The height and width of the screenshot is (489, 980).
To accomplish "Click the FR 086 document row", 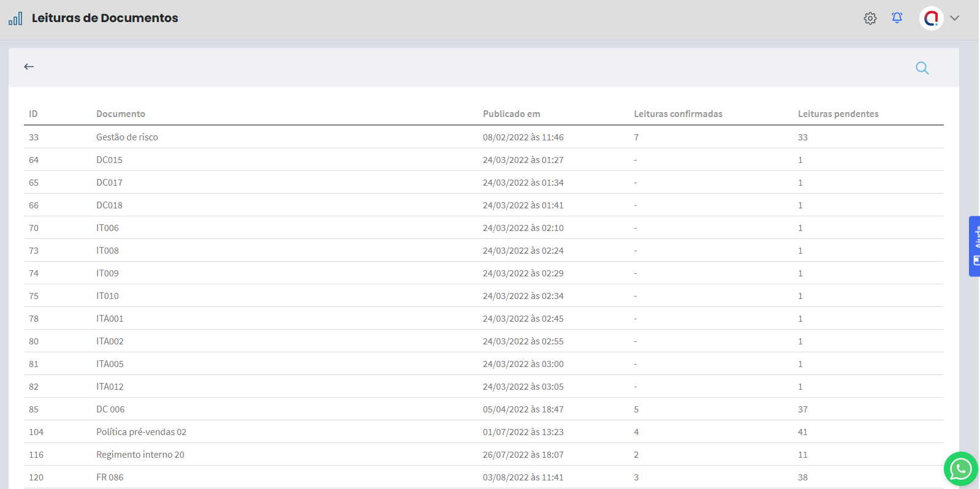I will pos(110,477).
